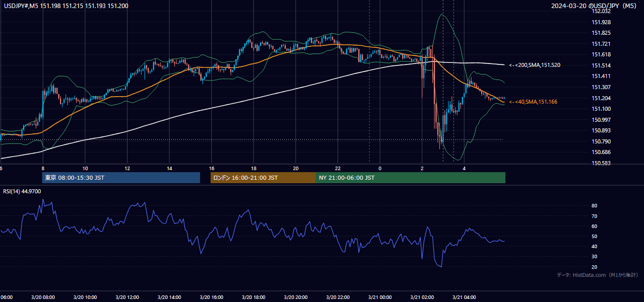Click hour label 14 under price chart
The height and width of the screenshot is (302, 644).
pos(169,168)
